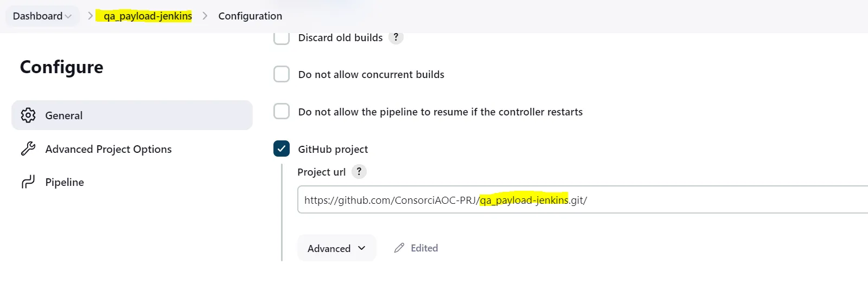Image resolution: width=868 pixels, height=284 pixels.
Task: Toggle pipeline resume on controller restart checkbox
Action: coord(282,112)
